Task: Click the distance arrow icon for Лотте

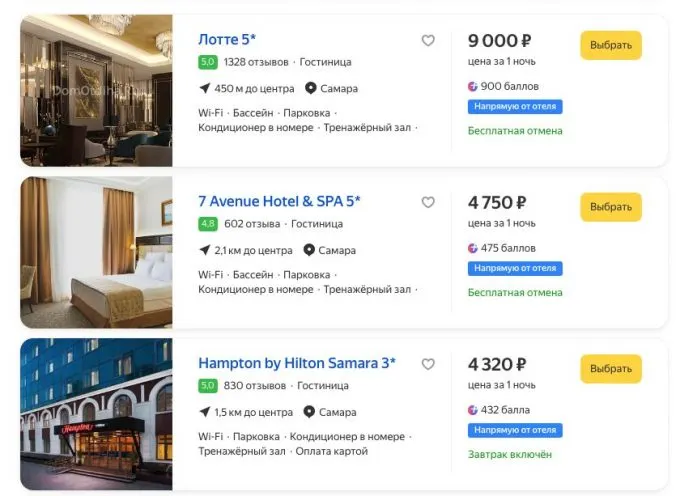Action: point(205,88)
